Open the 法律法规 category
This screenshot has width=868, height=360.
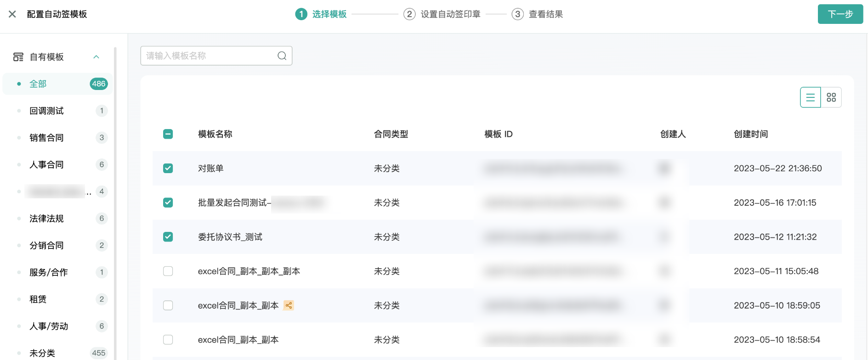pyautogui.click(x=58, y=218)
